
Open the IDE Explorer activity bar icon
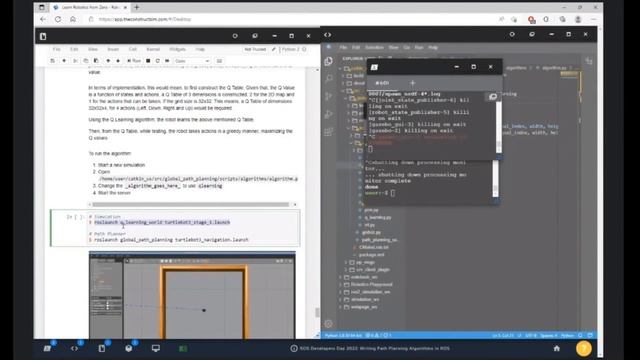click(328, 61)
